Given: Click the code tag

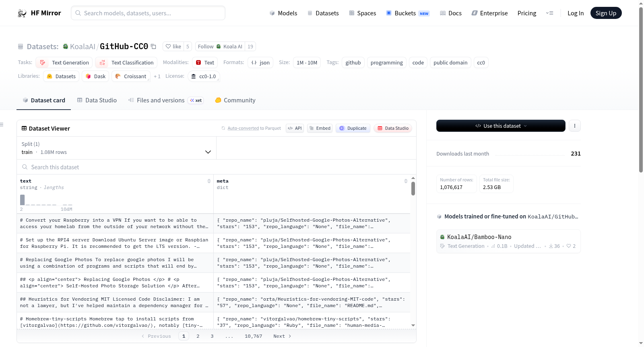Looking at the screenshot, I should tap(418, 62).
